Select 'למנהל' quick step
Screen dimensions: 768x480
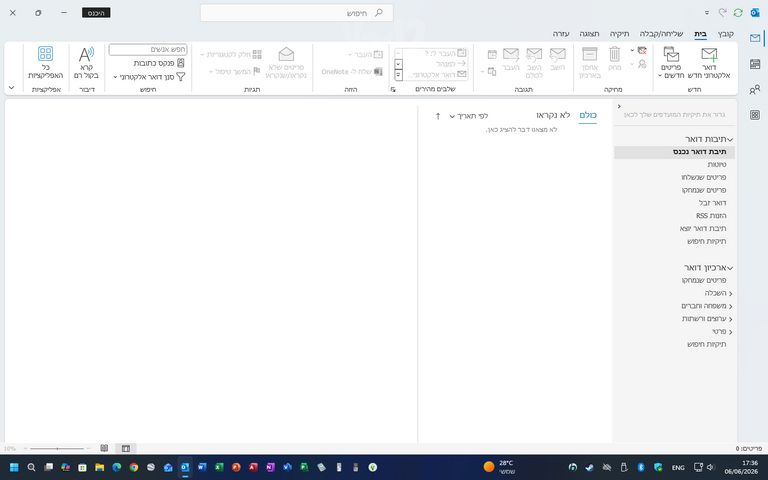(436, 64)
